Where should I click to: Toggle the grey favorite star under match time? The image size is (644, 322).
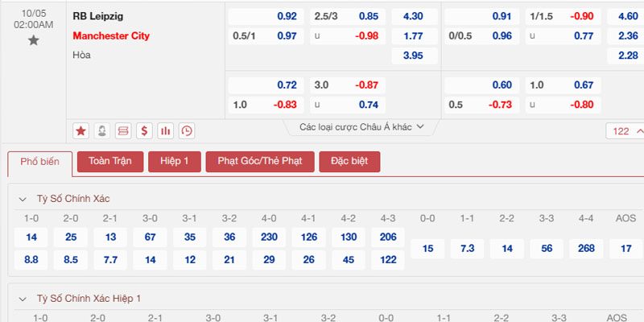pos(33,40)
